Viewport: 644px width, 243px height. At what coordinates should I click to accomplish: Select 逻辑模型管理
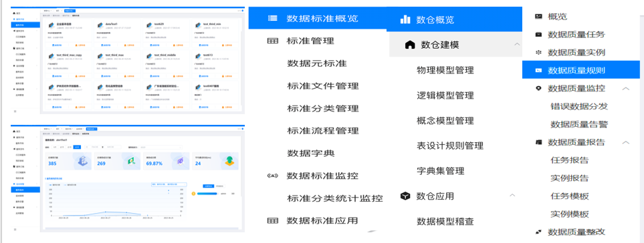point(445,95)
